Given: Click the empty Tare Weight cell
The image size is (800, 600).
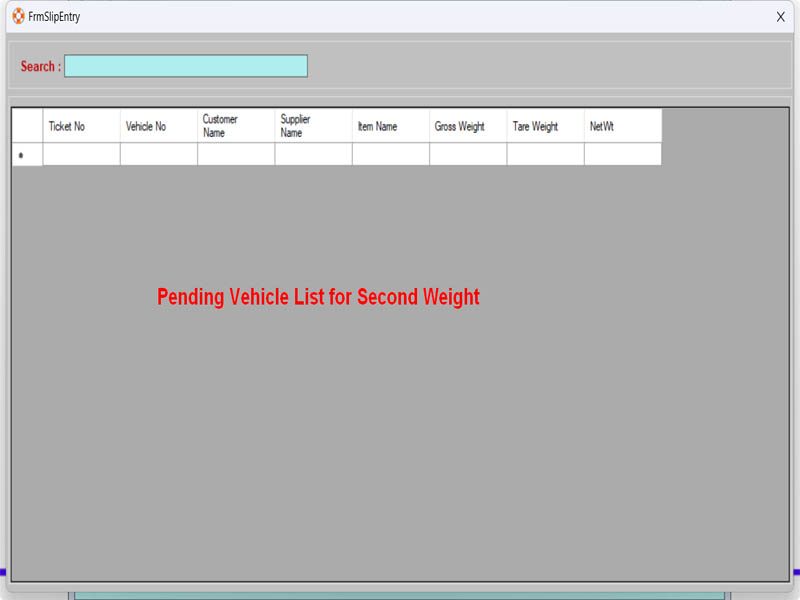Looking at the screenshot, I should click(545, 155).
